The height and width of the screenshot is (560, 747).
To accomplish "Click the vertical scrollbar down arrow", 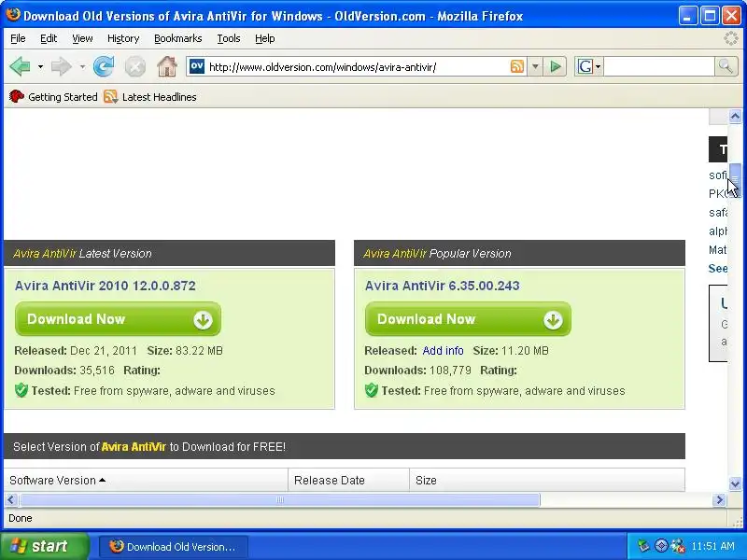I will point(735,484).
